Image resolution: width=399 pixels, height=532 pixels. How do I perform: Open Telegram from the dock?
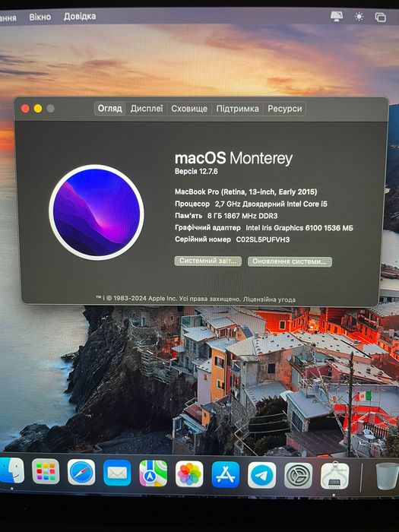pyautogui.click(x=261, y=475)
